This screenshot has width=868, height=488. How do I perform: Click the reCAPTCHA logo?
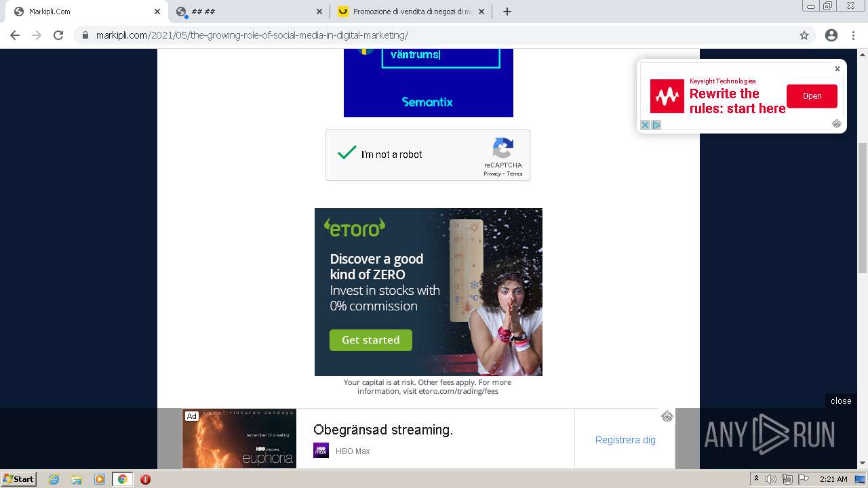tap(503, 148)
